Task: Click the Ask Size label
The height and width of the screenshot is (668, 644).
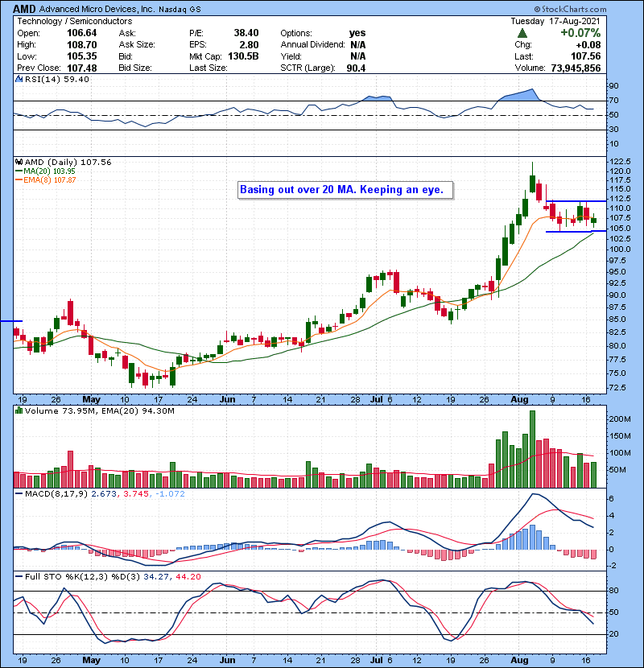Action: tap(137, 45)
